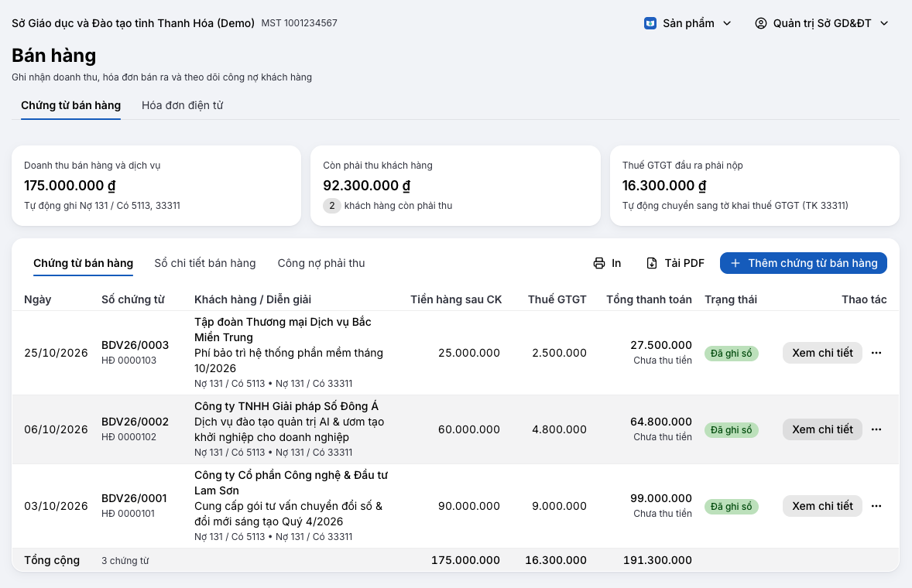
Task: Open more actions for voucher BDV26/0003
Action: pos(876,353)
